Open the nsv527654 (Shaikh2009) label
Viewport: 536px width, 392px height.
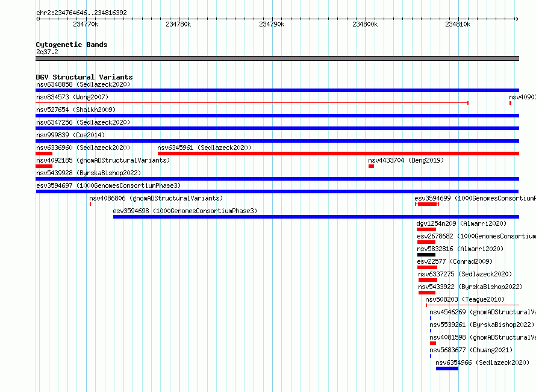coord(76,110)
